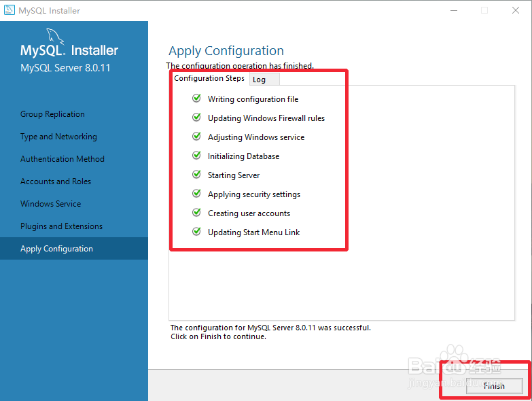This screenshot has height=401, width=532.
Task: Click checkmark icon beside Applying security settings
Action: [x=196, y=194]
